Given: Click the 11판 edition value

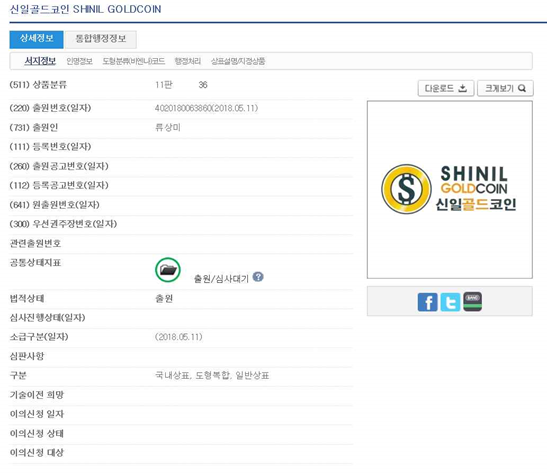Looking at the screenshot, I should click(164, 85).
